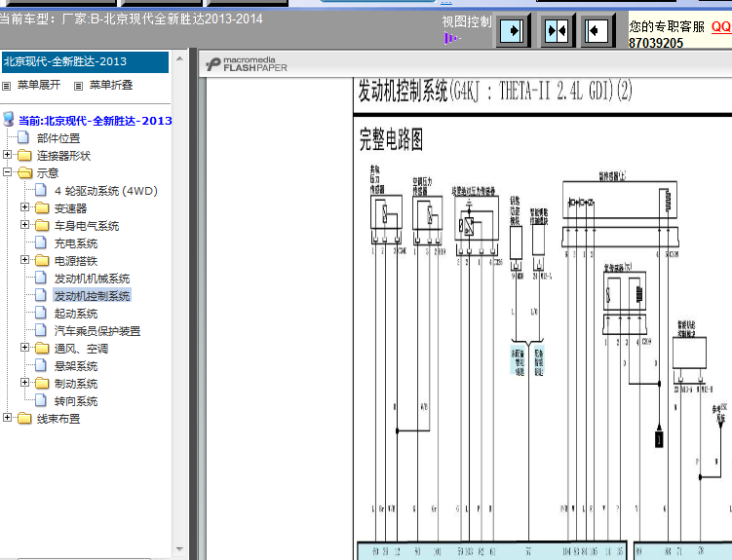Click the folder icon for 制动系统
Image resolution: width=732 pixels, height=560 pixels.
pos(42,384)
